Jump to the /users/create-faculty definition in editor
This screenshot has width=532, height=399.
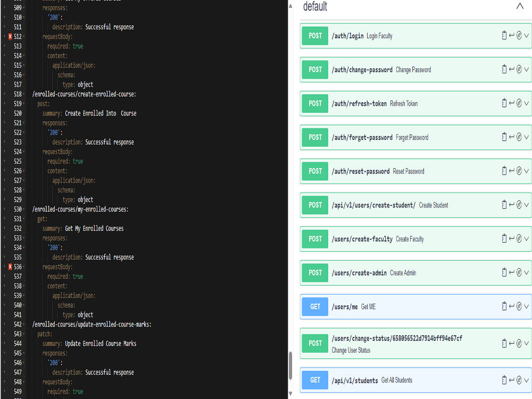coord(512,238)
